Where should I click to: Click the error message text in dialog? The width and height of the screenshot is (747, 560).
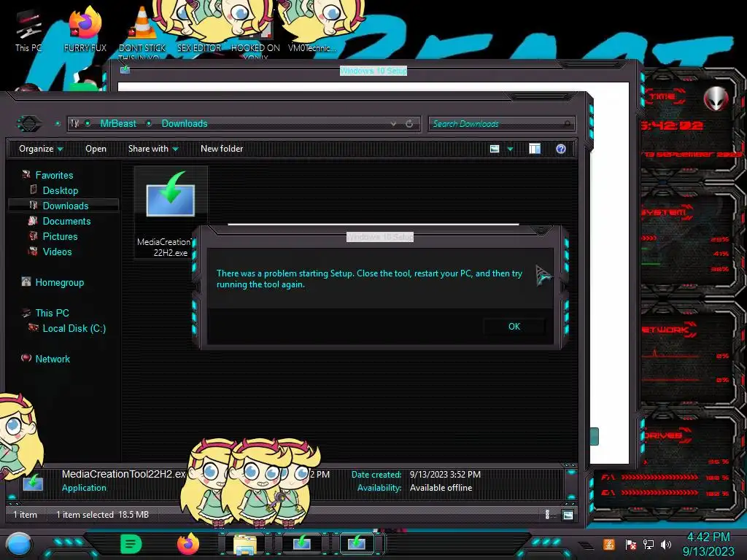coord(369,279)
